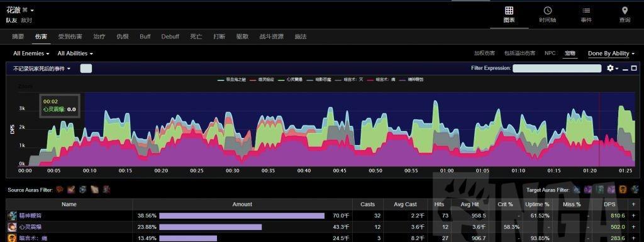The image size is (644, 242).
Task: Expand the 精神鞭笞 row with plus
Action: click(634, 216)
